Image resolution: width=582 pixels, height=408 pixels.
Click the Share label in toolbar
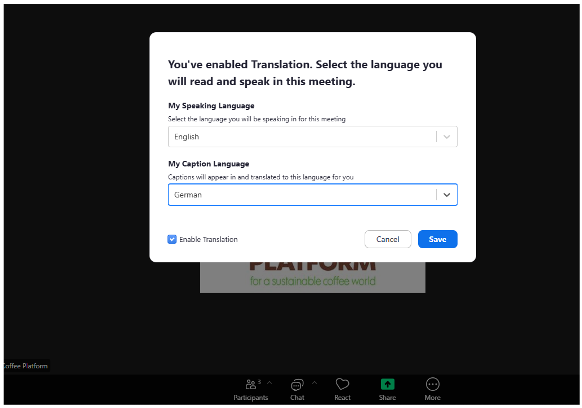(x=388, y=398)
